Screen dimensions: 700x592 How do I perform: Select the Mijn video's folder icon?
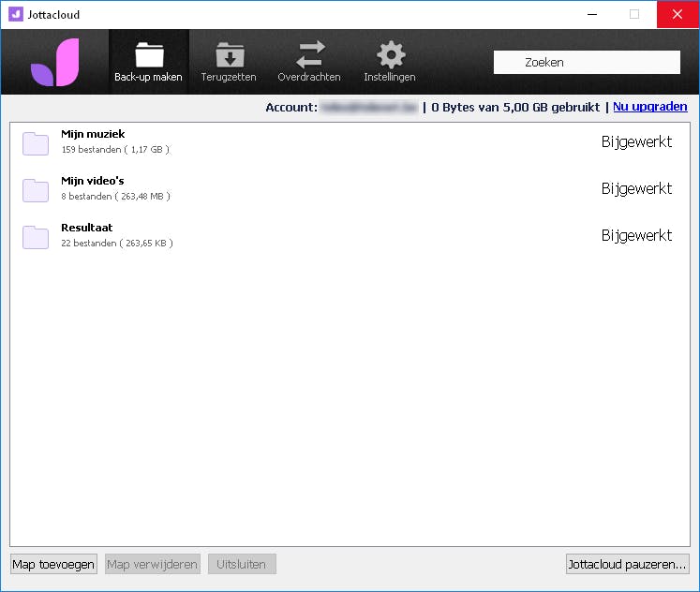[36, 190]
